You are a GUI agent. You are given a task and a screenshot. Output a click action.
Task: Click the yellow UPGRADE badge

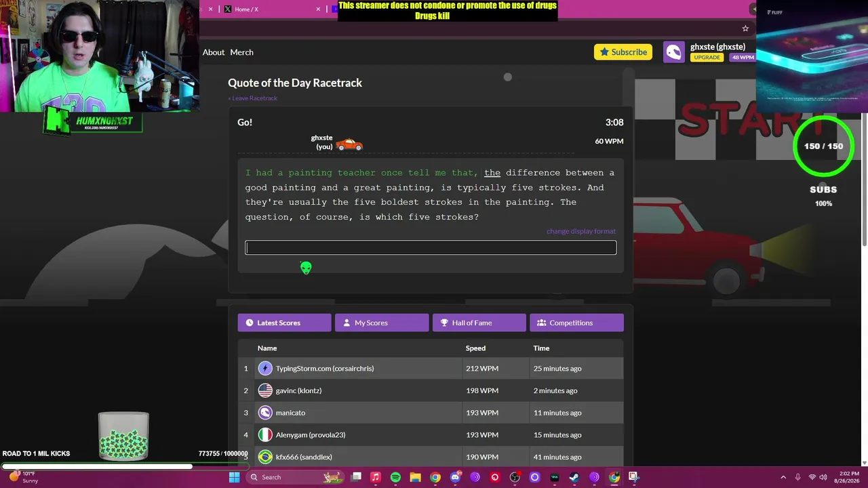(x=707, y=58)
